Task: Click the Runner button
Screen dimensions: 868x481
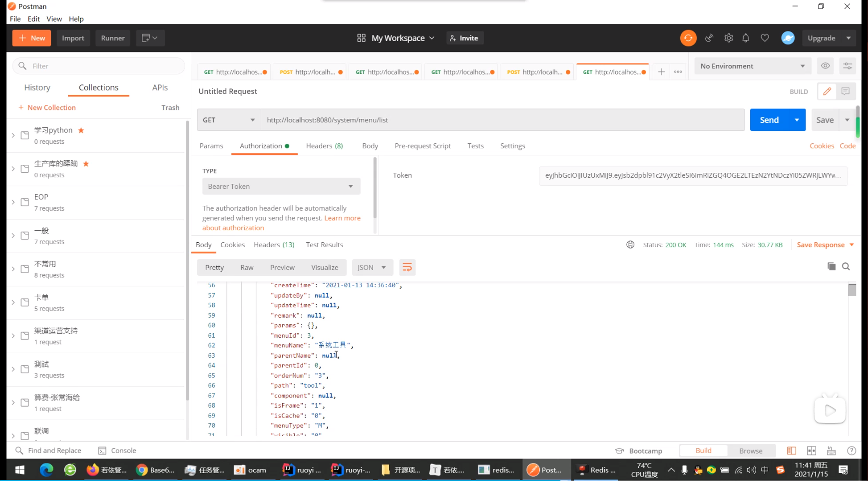Action: click(113, 38)
